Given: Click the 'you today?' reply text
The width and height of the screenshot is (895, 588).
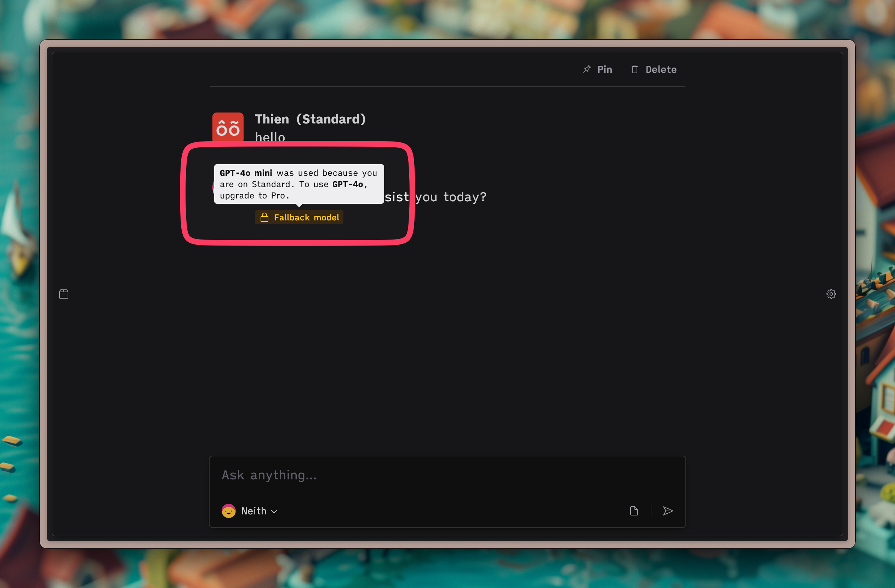Looking at the screenshot, I should (450, 197).
